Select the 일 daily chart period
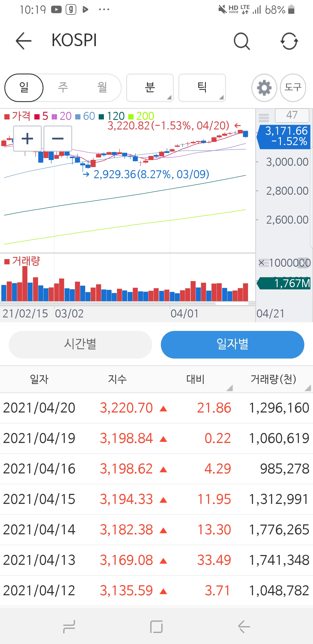 click(x=24, y=88)
